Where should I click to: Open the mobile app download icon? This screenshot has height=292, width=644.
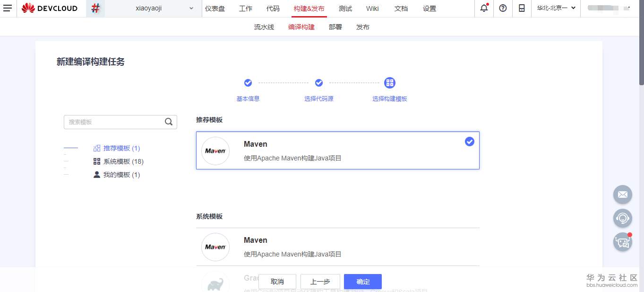[521, 8]
